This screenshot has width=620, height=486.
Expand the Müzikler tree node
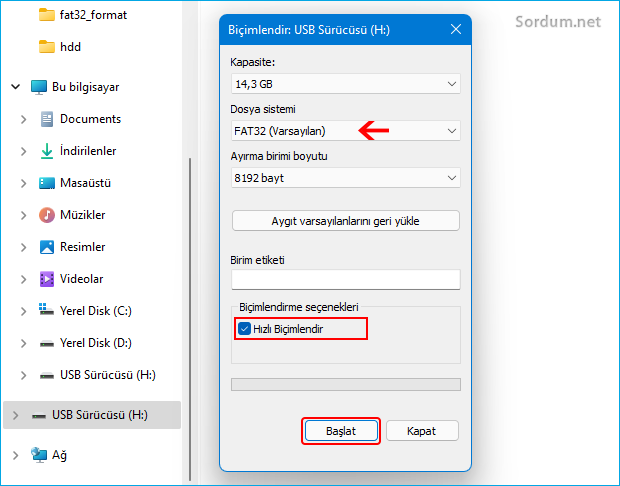pos(24,215)
